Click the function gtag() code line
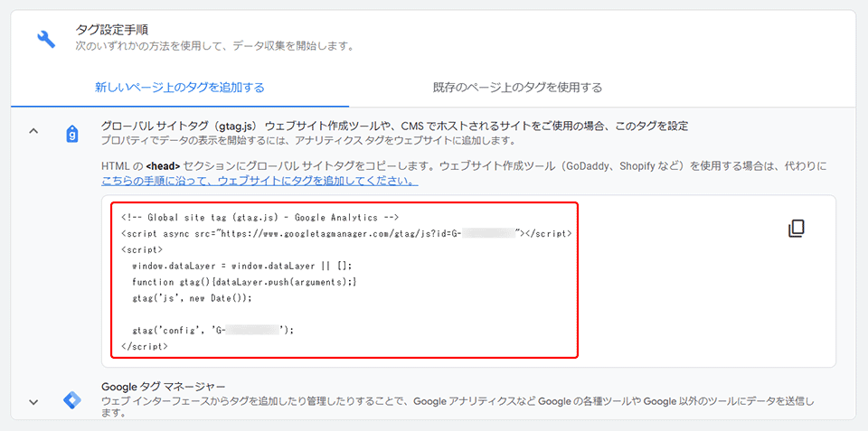Screen dimensions: 868x431 (244, 282)
